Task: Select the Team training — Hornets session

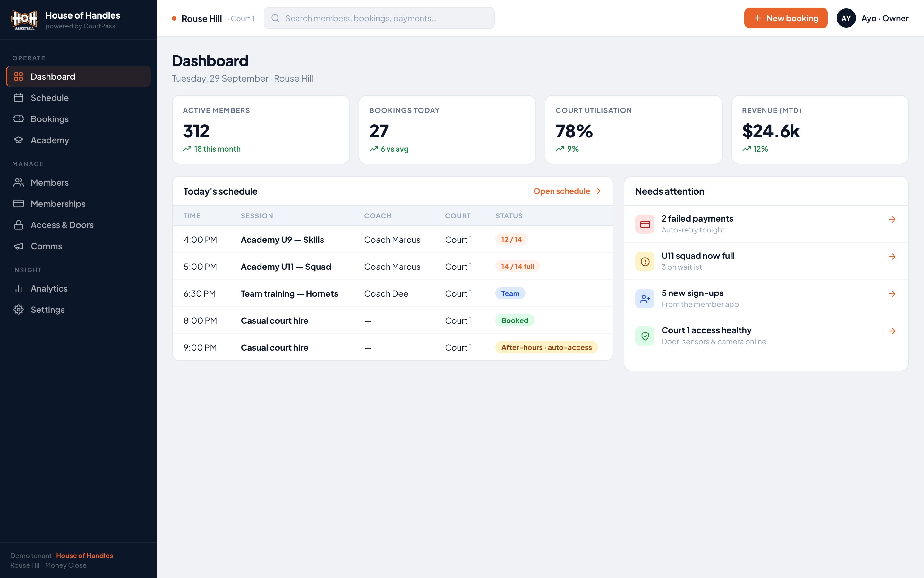Action: [289, 293]
